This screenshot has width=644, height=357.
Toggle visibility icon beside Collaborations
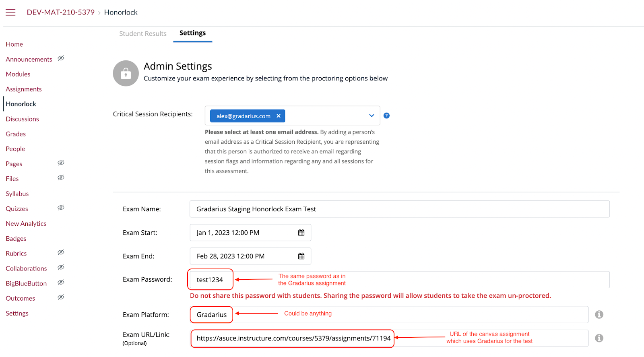pyautogui.click(x=61, y=267)
